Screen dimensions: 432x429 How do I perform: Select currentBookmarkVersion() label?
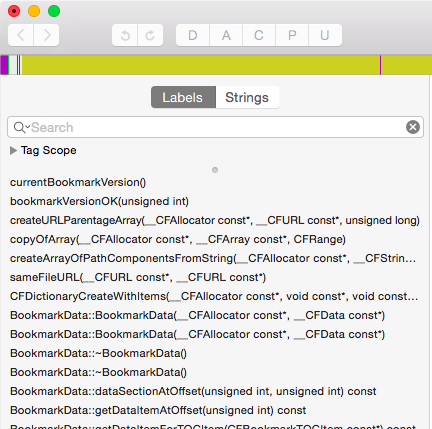tap(78, 182)
